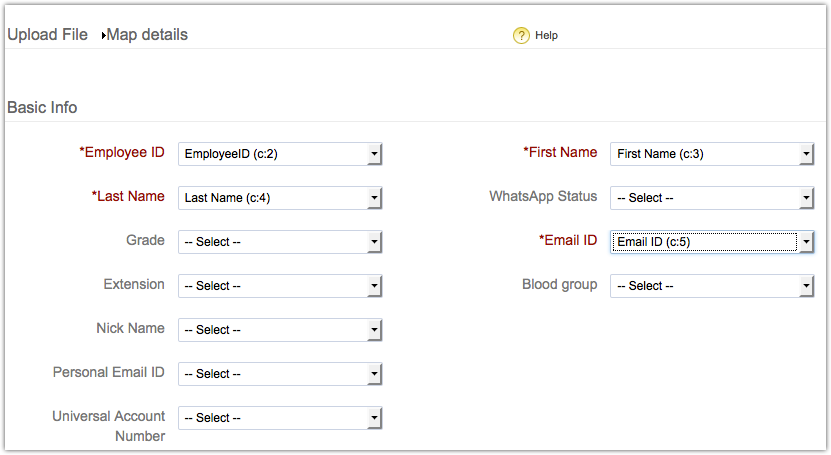The width and height of the screenshot is (831, 455).
Task: Open the Email ID mapping dropdown
Action: click(712, 242)
